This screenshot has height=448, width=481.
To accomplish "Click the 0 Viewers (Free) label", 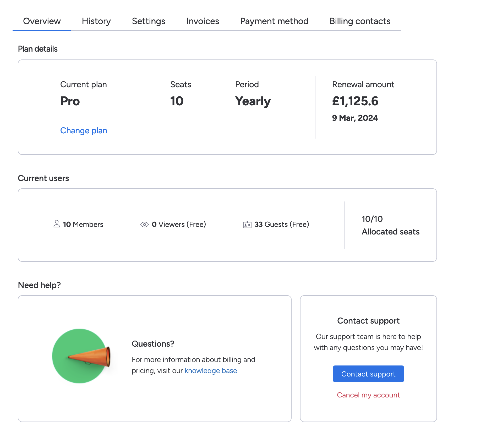I will click(179, 225).
